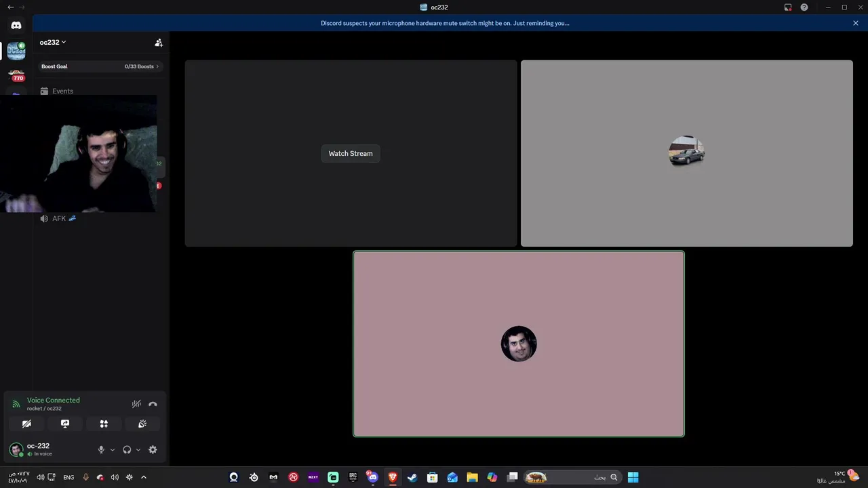Open the Brave browser taskbar icon
Screen dimensions: 868x488
(x=393, y=477)
